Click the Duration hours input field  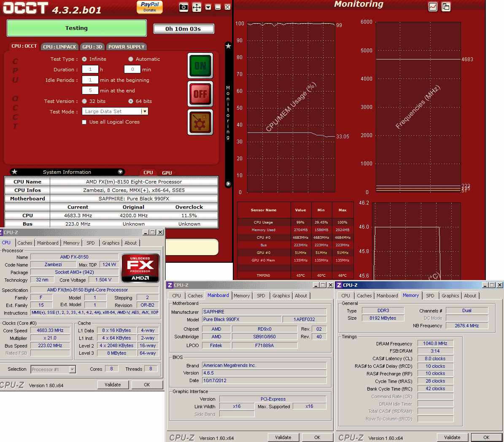[90, 70]
